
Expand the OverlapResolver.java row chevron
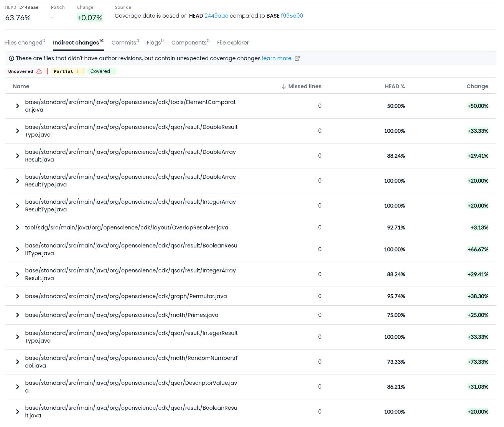coord(18,228)
